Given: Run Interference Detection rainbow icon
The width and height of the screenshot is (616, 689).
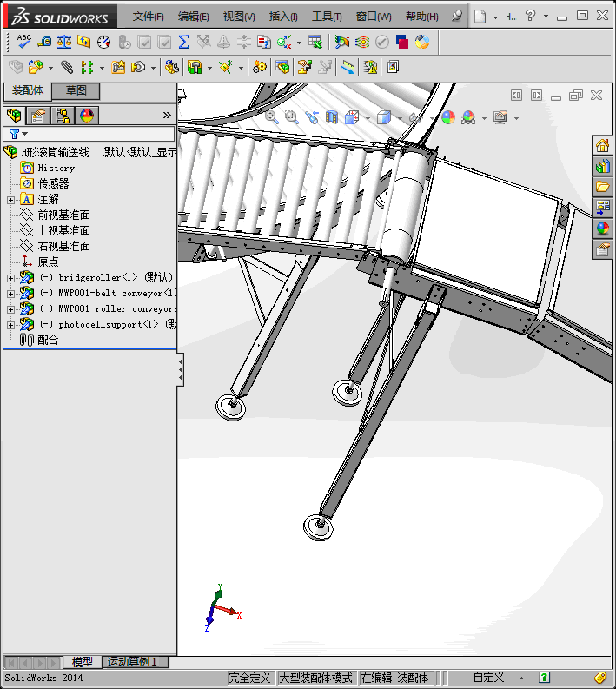Looking at the screenshot, I should tap(341, 42).
